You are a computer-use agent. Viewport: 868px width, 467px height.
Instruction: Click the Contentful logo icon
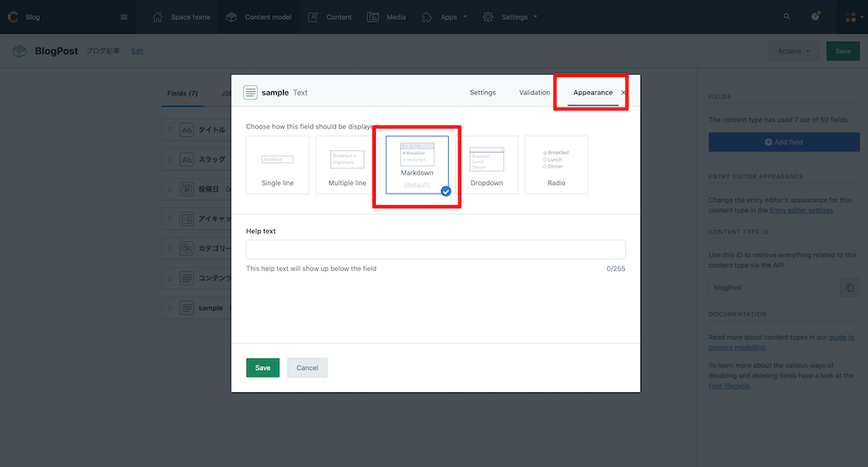point(13,17)
